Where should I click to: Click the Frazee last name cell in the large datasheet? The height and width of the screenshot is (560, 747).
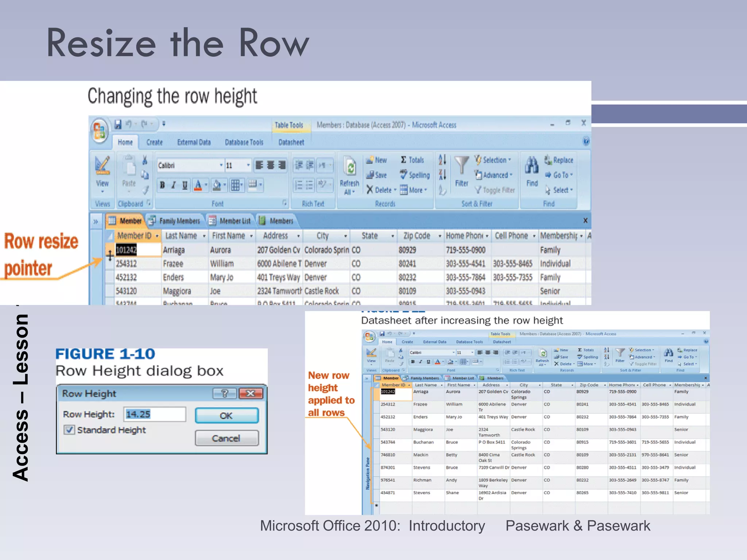185,264
